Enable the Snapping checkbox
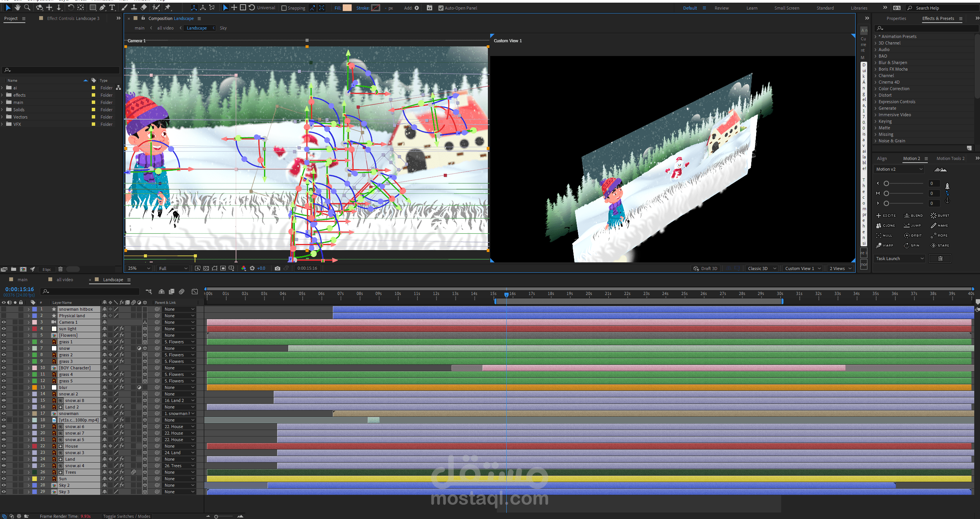 click(284, 8)
